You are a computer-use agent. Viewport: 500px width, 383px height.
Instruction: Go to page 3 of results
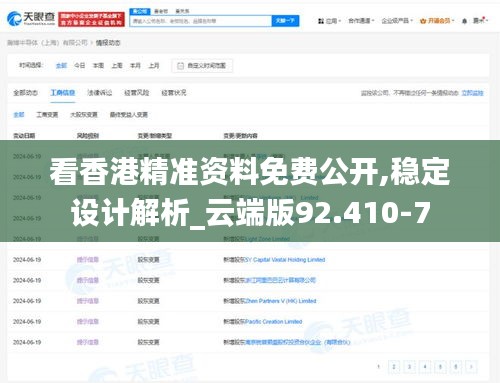[409, 367]
